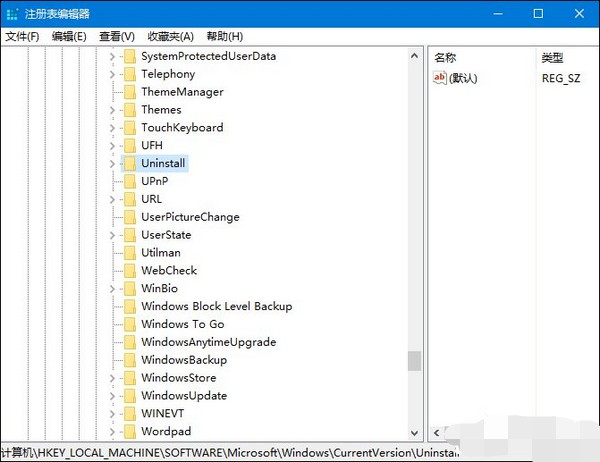Click the UserPictureChange folder icon
The image size is (600, 462).
click(x=130, y=217)
